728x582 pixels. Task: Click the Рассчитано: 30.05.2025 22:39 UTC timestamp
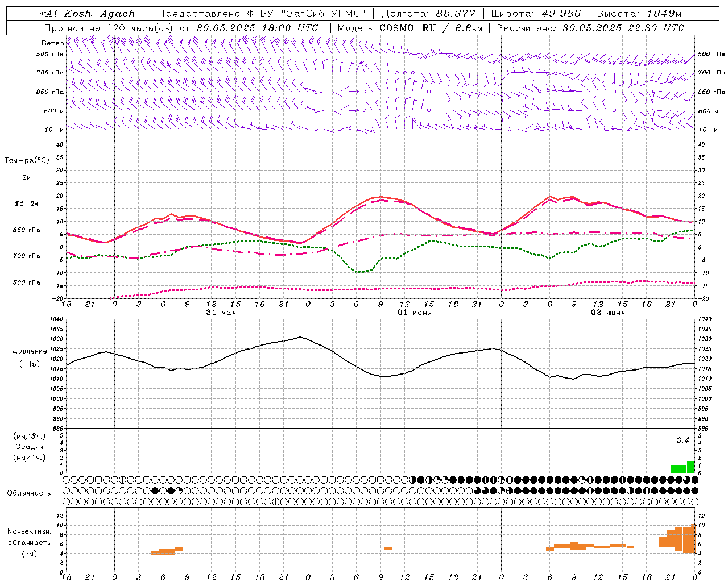[x=590, y=28]
